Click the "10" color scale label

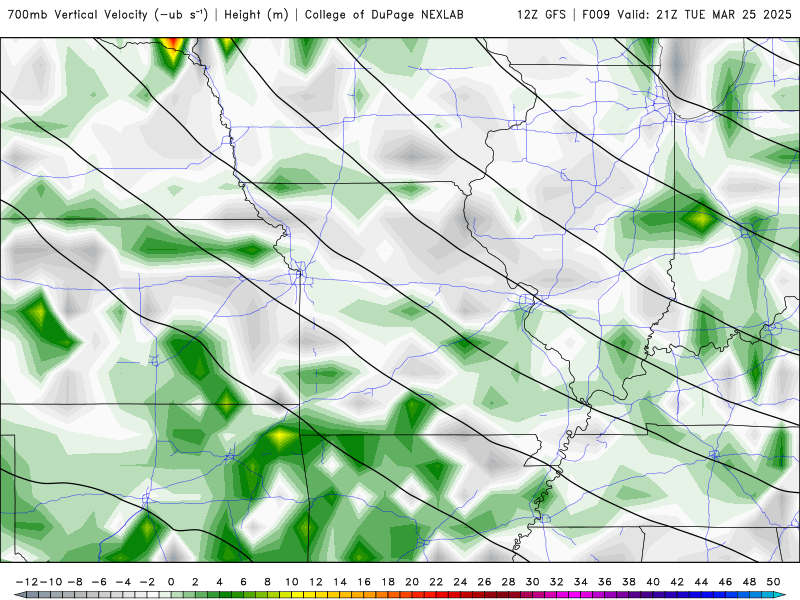coord(292,582)
